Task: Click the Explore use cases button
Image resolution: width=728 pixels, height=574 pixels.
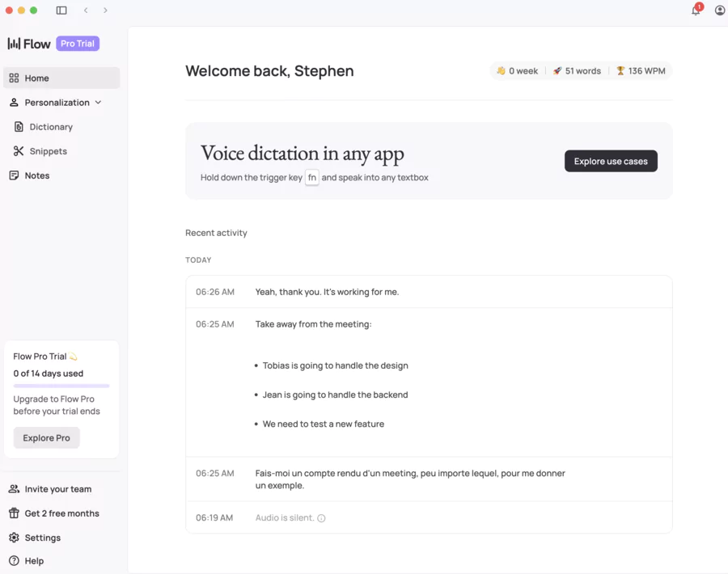Action: coord(611,161)
